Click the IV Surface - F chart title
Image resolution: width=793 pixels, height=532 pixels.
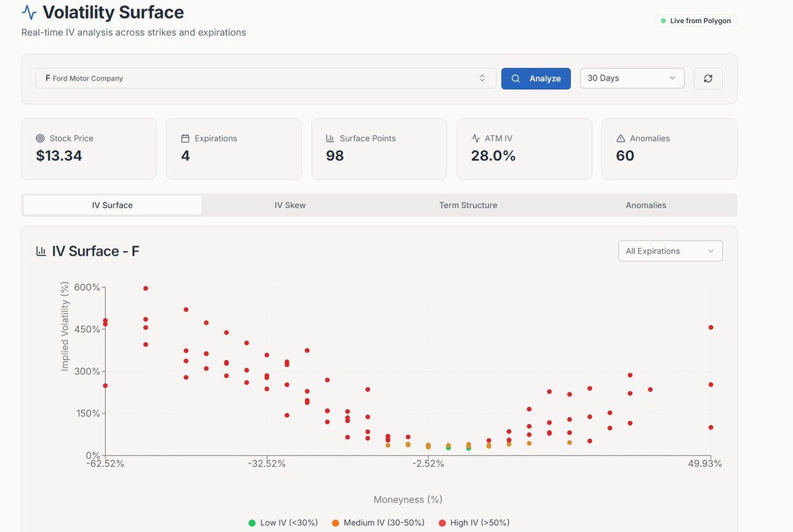(x=96, y=251)
